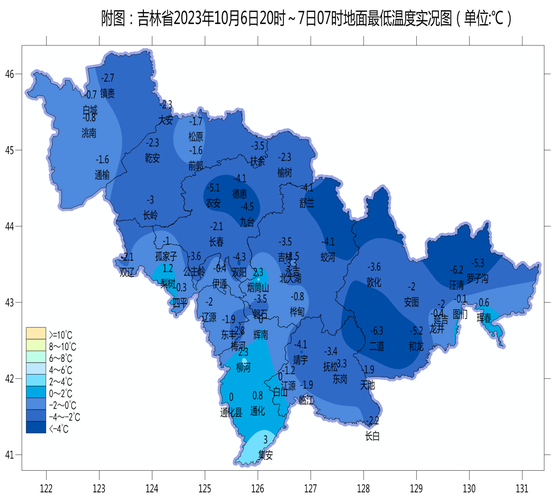This screenshot has height=500, width=553.
Task: Click latitude axis label 46
Action: pyautogui.click(x=10, y=74)
